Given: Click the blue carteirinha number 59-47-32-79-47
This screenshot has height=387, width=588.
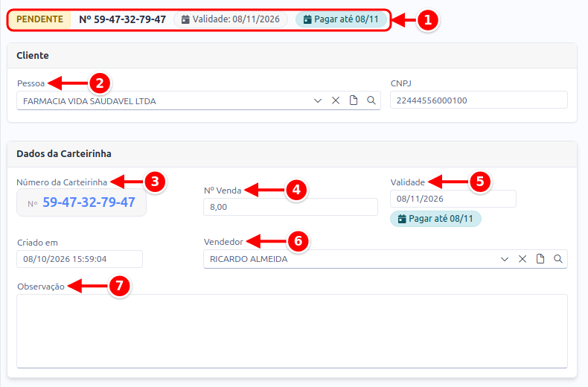Looking at the screenshot, I should point(89,202).
